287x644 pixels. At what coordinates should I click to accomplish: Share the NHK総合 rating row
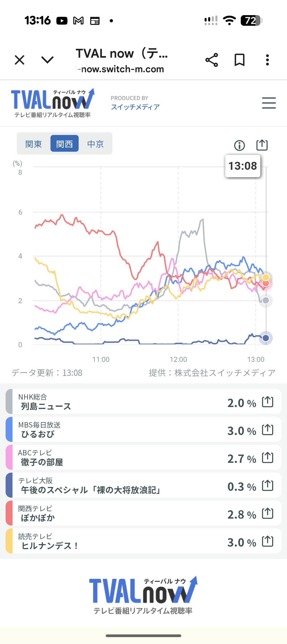267,402
